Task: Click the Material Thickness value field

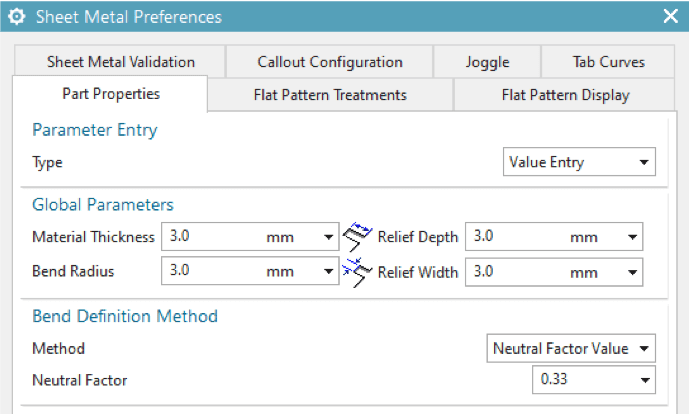Action: [x=210, y=238]
